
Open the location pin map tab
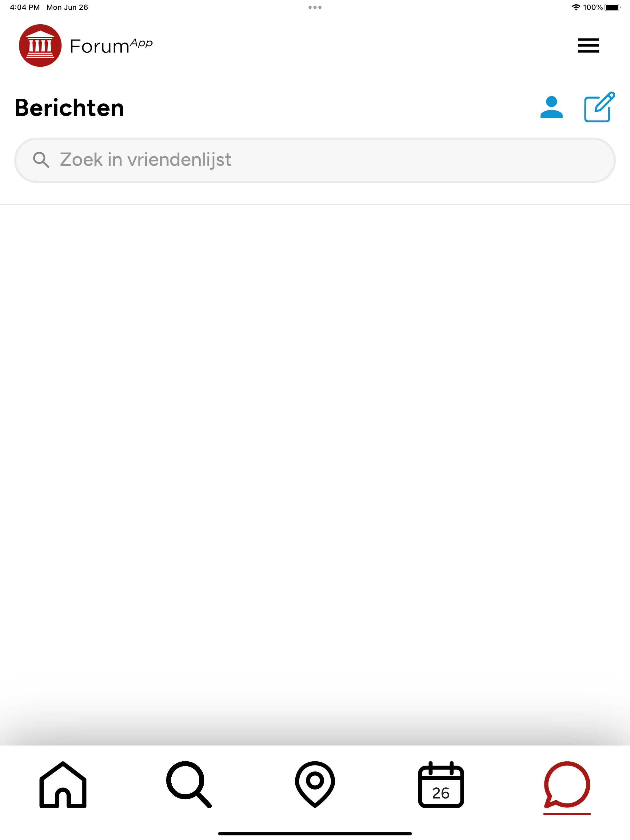(315, 784)
